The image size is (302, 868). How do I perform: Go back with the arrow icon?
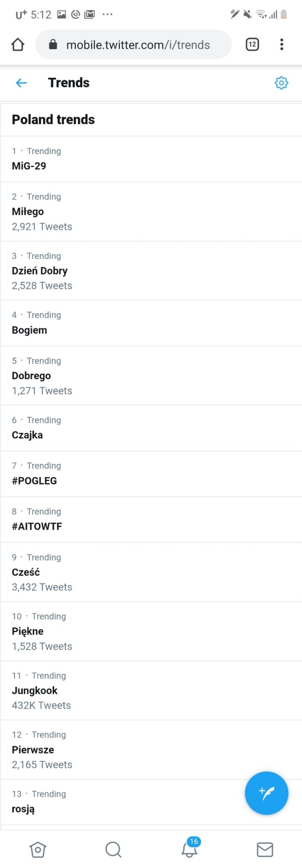click(x=21, y=83)
